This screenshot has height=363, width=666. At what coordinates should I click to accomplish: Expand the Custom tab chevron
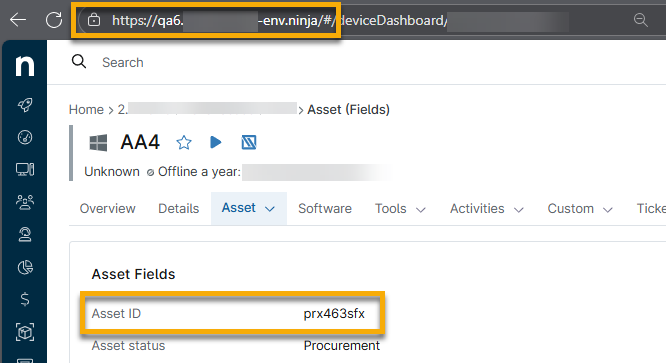[608, 210]
